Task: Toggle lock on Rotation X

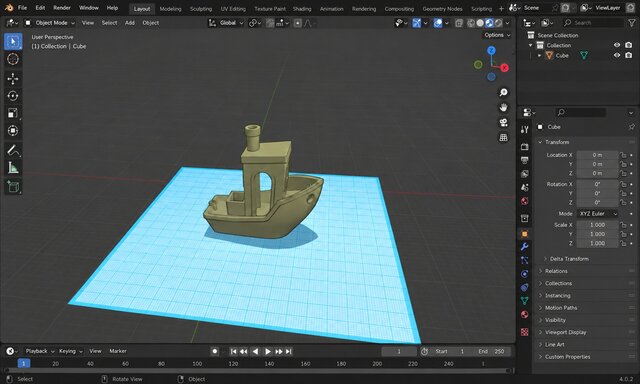Action: (x=623, y=184)
